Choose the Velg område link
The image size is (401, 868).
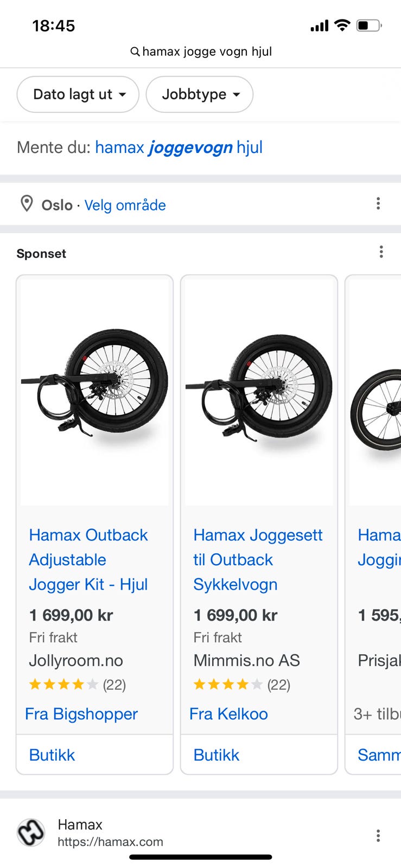tap(125, 205)
